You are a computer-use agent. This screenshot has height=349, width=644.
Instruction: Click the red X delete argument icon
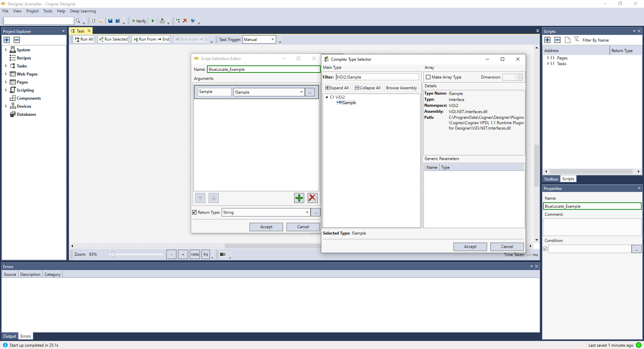click(x=312, y=198)
